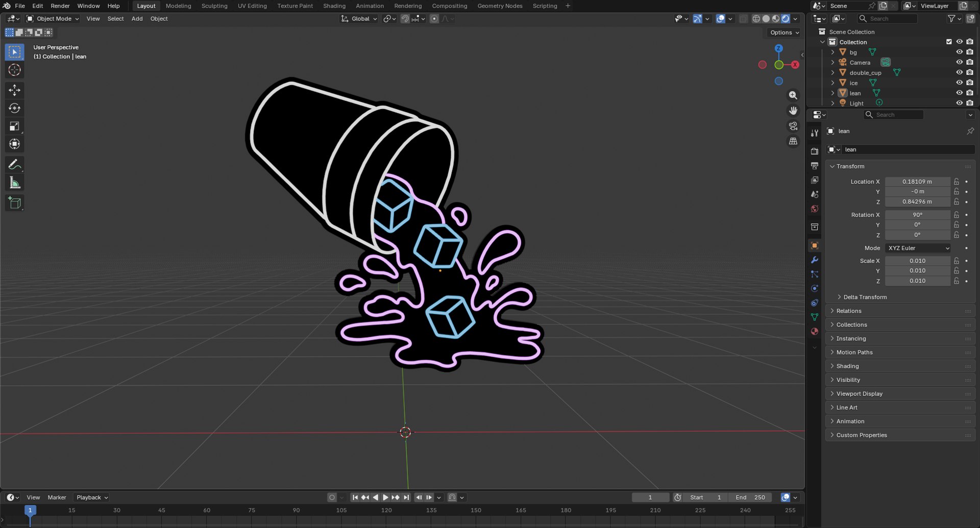Screen dimensions: 980x528
Task: Open the Add menu in viewport header
Action: (x=137, y=19)
